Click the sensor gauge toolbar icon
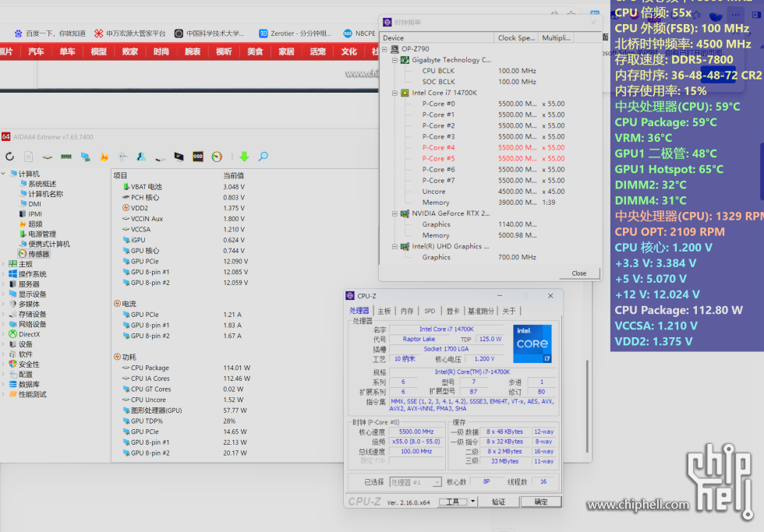The width and height of the screenshot is (764, 532). [217, 157]
